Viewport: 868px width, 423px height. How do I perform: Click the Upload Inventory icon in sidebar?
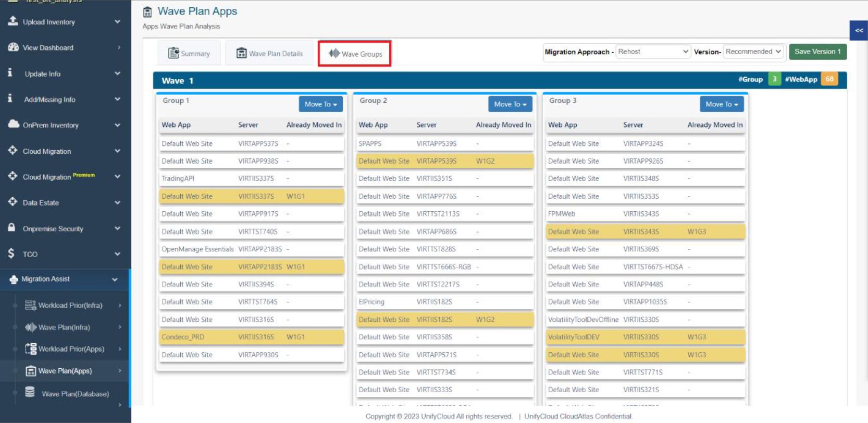click(x=13, y=21)
